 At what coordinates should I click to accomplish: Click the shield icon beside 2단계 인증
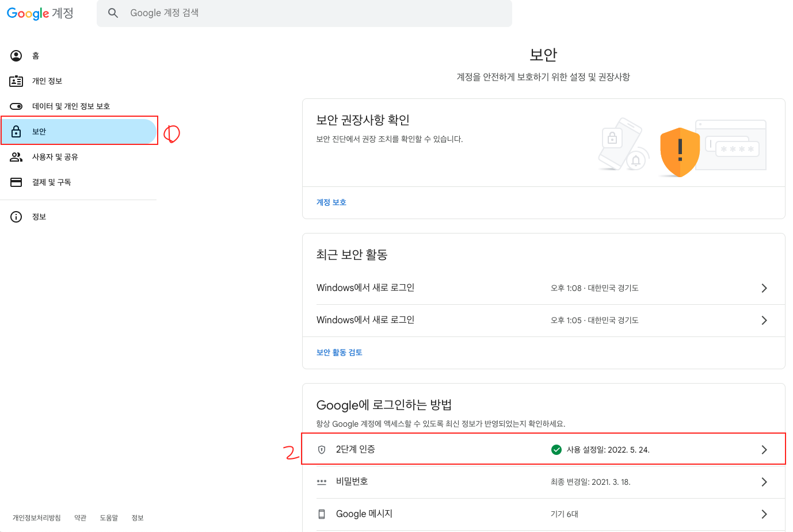point(322,450)
